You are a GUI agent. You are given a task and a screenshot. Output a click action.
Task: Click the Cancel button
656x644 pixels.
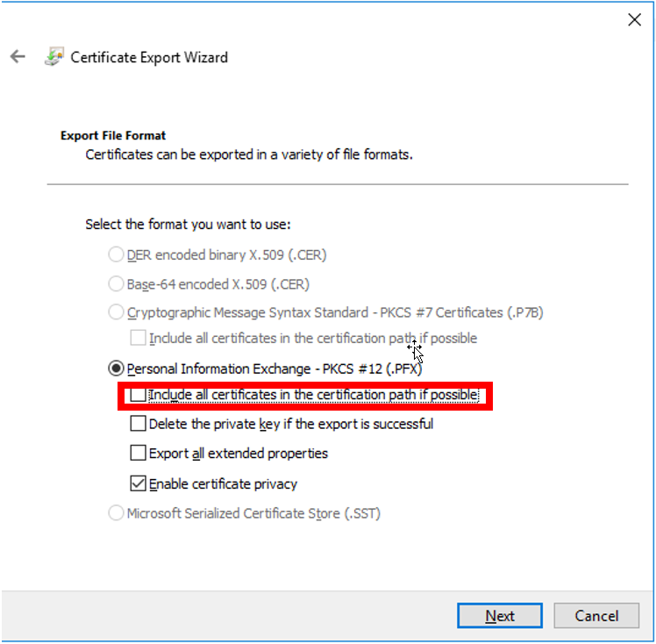point(596,616)
